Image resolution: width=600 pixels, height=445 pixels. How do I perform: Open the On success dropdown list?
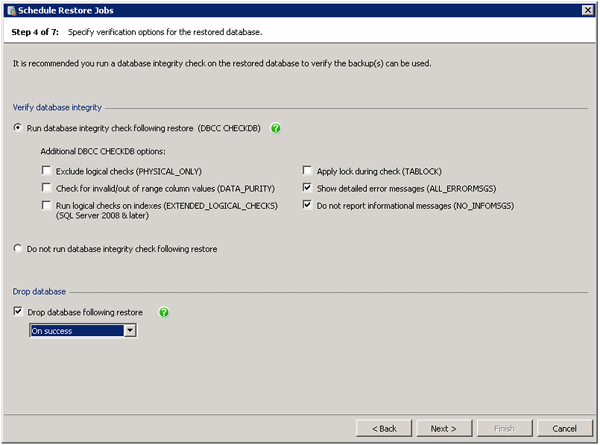[130, 330]
